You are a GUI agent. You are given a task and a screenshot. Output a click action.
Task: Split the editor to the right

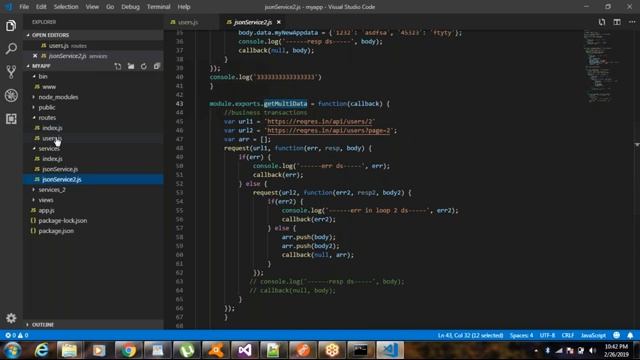click(617, 22)
